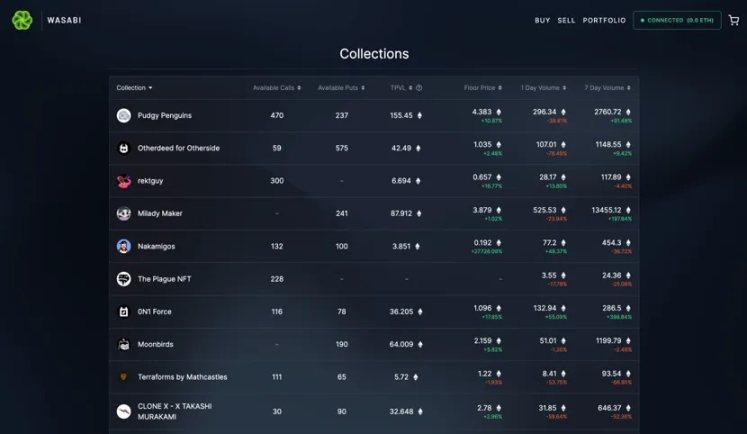Click the Otherdeed for Otherside avatar icon
The width and height of the screenshot is (747, 434).
[124, 148]
